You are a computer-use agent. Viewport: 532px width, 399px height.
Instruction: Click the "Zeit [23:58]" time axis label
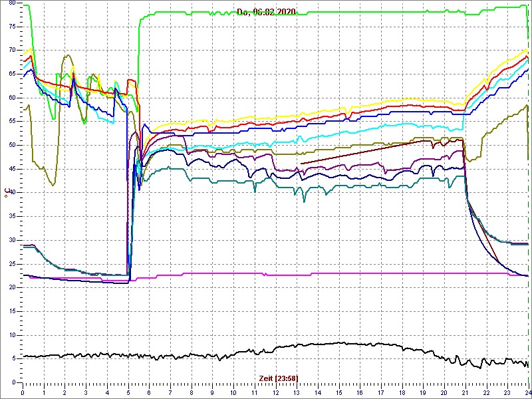coord(279,378)
